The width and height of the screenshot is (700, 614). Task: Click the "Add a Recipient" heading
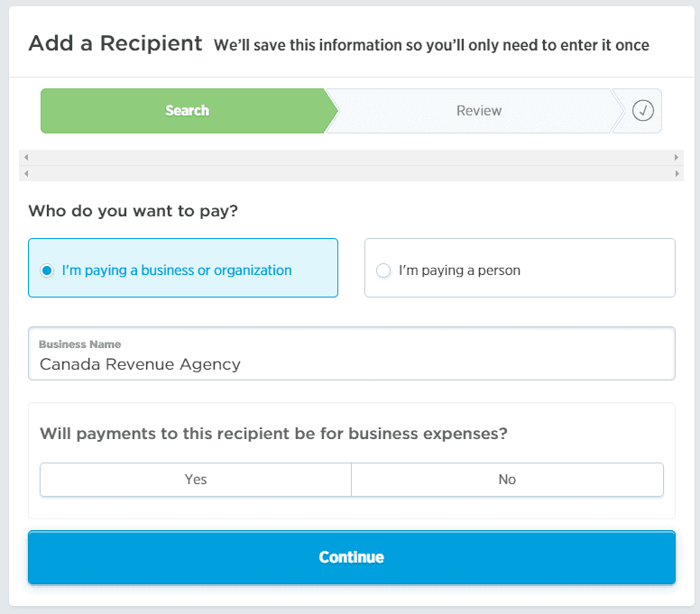115,43
